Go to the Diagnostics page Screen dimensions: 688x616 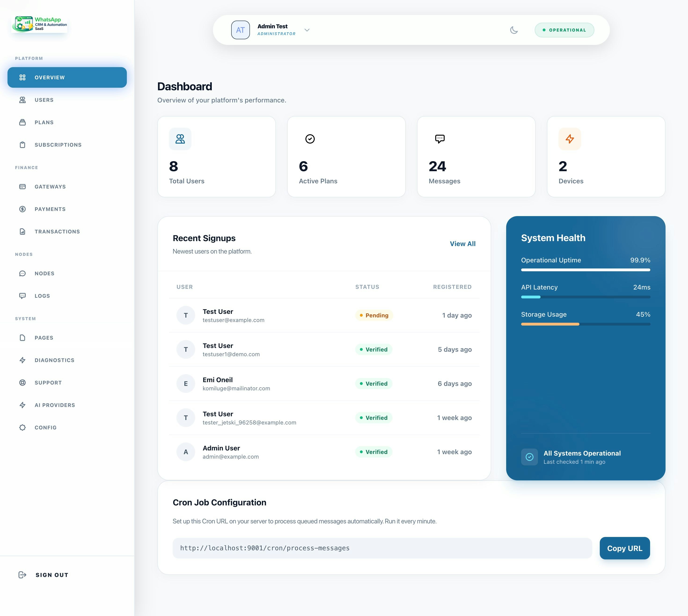click(x=67, y=360)
